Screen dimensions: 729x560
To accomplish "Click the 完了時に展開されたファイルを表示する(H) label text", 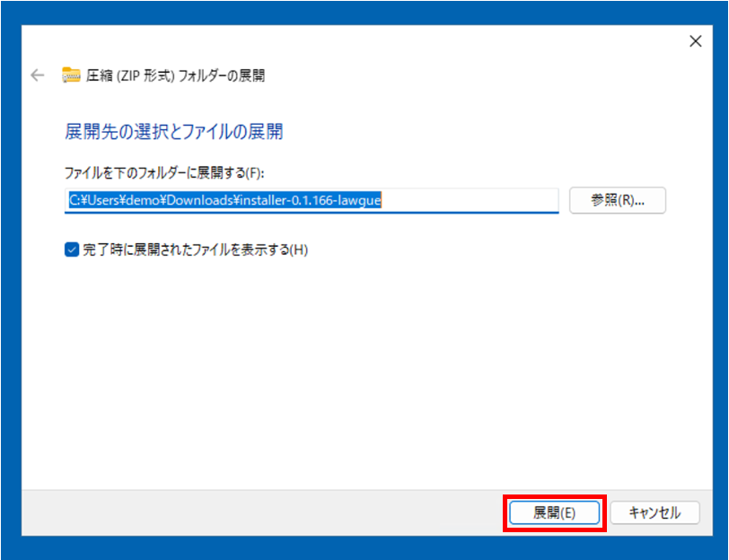I will pos(196,249).
